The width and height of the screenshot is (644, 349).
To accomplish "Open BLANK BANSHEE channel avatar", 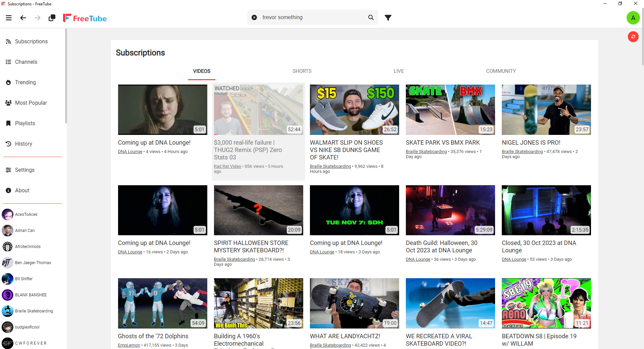I will (7, 295).
